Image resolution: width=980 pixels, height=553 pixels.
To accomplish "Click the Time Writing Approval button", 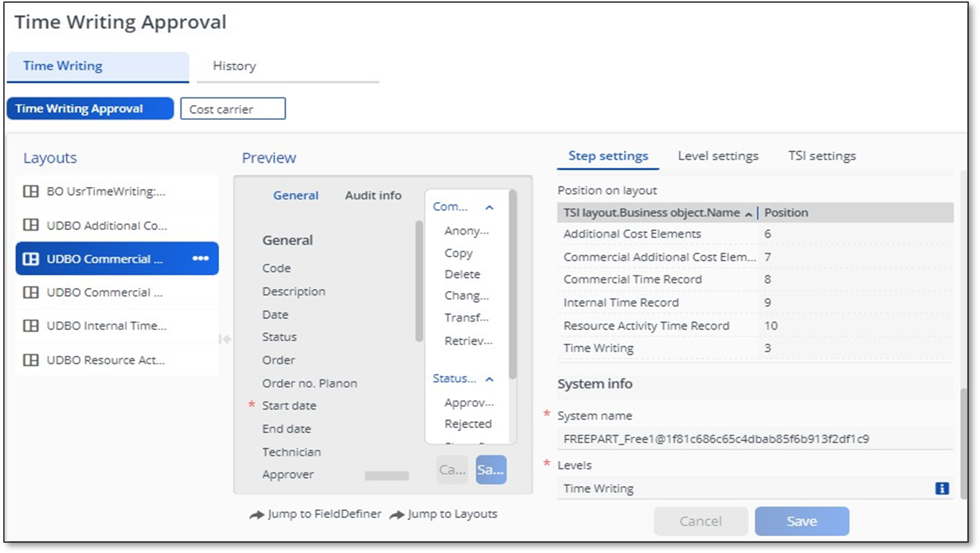I will tap(90, 109).
